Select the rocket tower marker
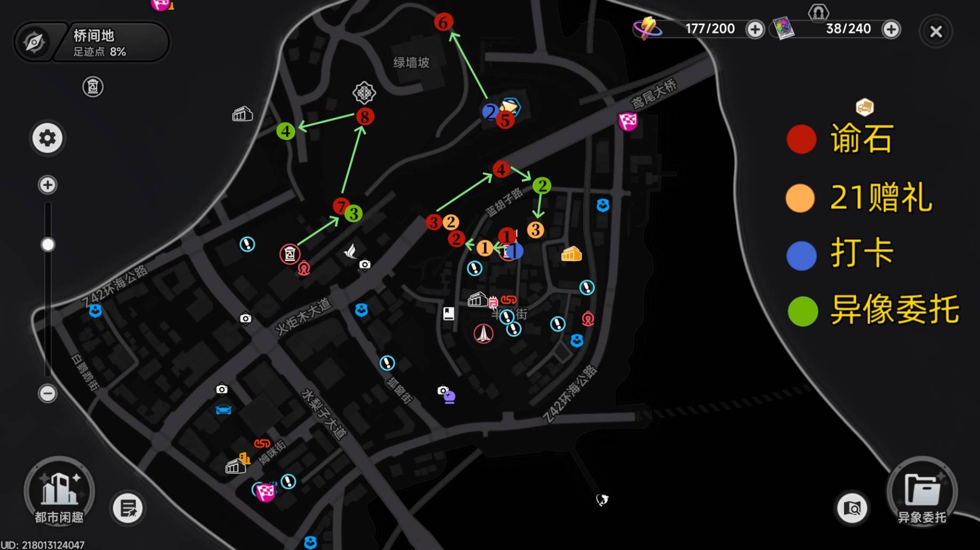The width and height of the screenshot is (980, 550). click(484, 334)
